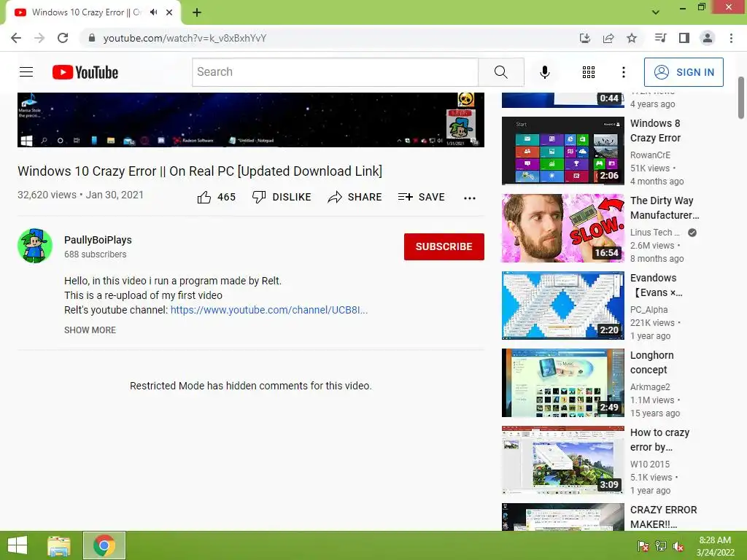747x560 pixels.
Task: Open Longhorn concept video thumbnail
Action: pyautogui.click(x=562, y=383)
